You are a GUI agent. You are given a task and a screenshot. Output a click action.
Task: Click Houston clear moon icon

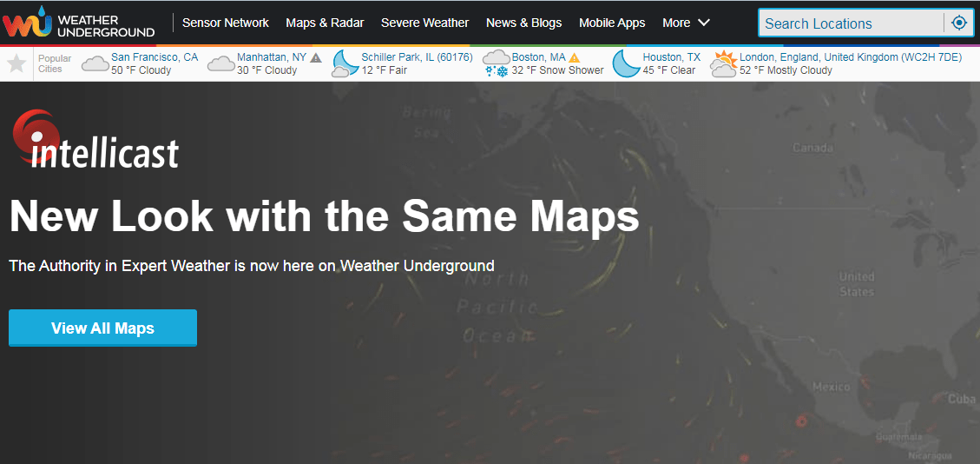pos(626,63)
